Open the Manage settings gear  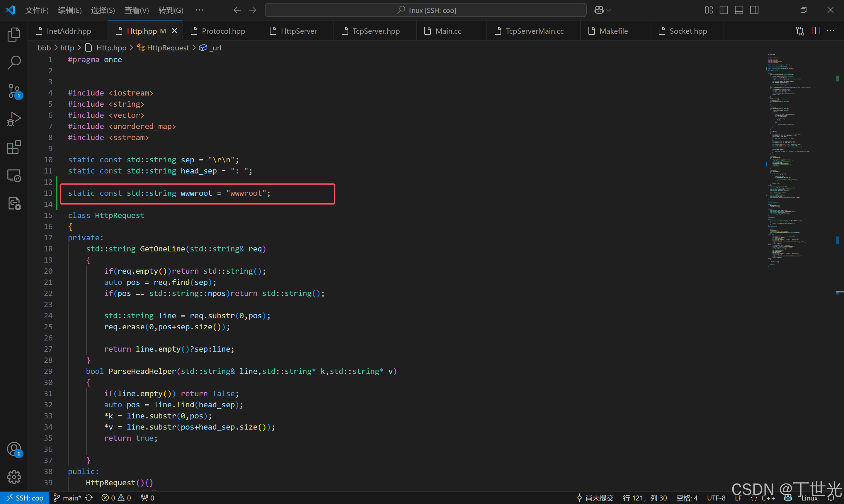(x=13, y=477)
